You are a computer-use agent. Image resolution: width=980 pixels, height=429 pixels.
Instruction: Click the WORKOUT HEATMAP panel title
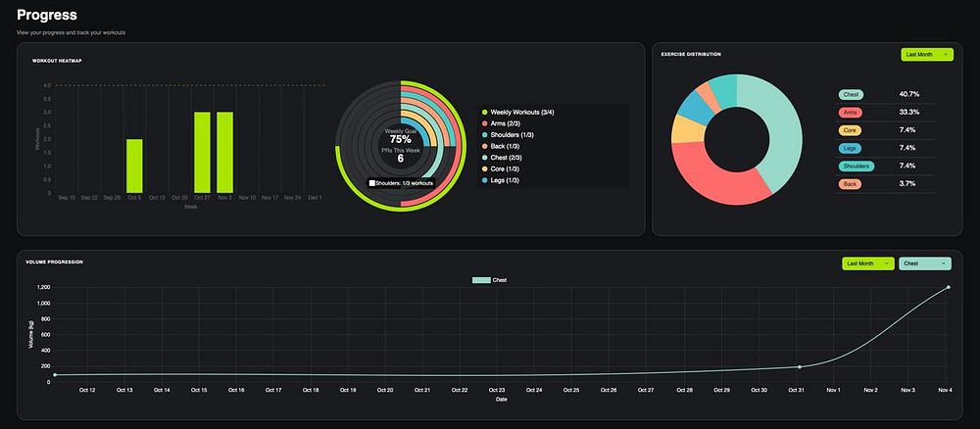pyautogui.click(x=57, y=61)
